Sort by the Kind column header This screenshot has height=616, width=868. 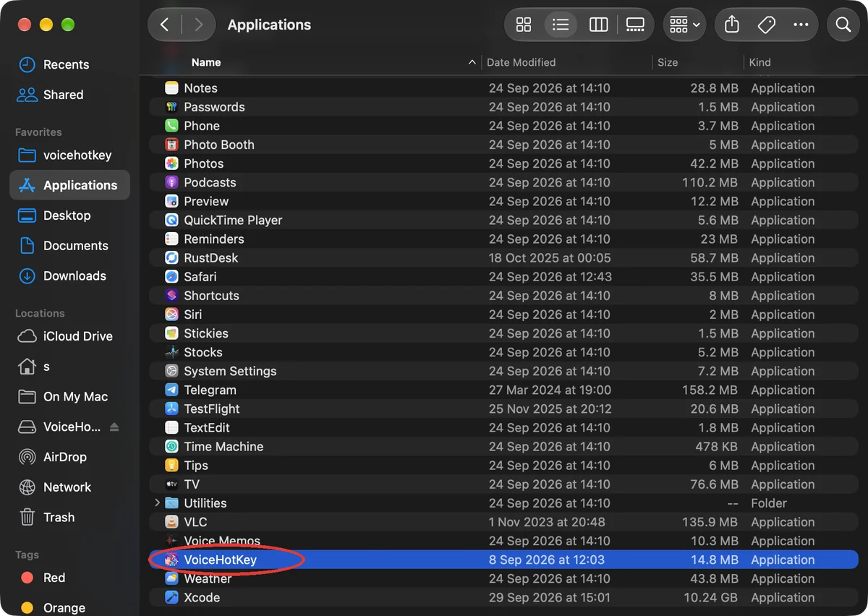(759, 62)
